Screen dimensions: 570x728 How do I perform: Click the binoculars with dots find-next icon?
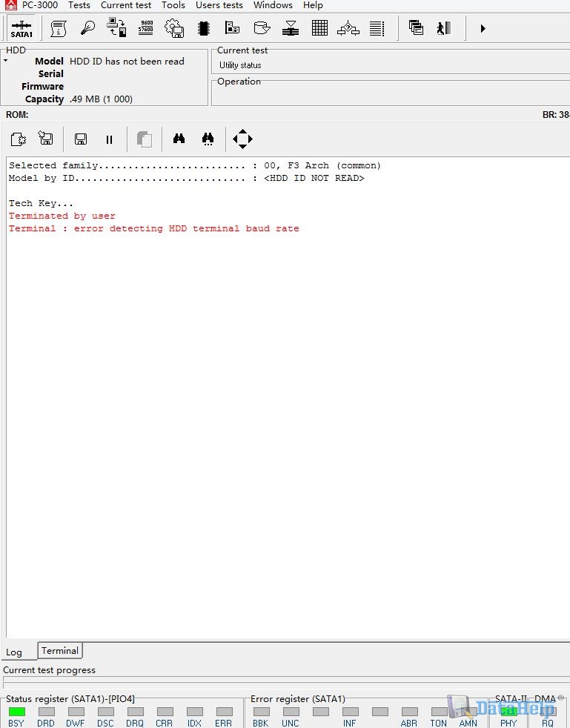pos(208,139)
